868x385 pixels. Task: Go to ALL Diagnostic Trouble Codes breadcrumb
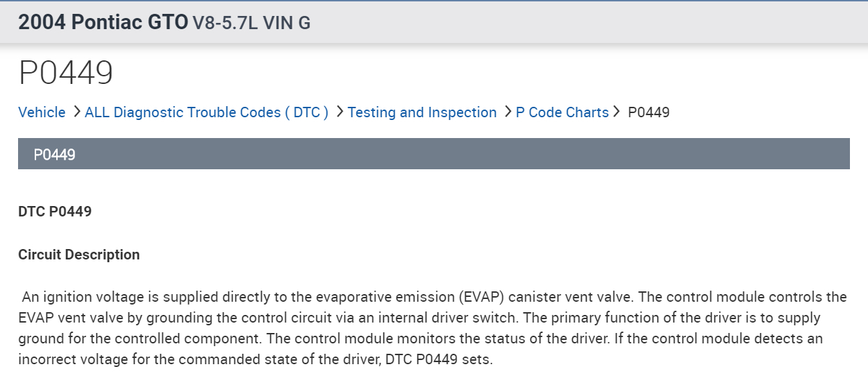[x=206, y=112]
